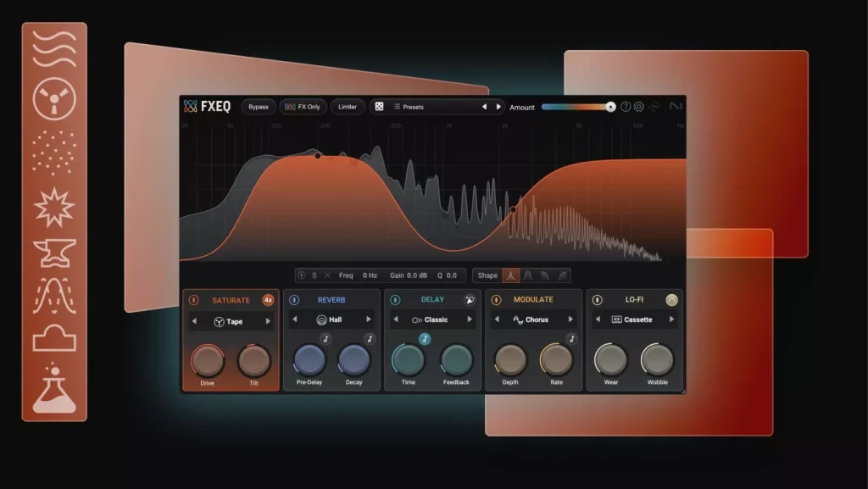868x489 pixels.
Task: Click the ping-pong icon in Delay header
Action: point(470,300)
